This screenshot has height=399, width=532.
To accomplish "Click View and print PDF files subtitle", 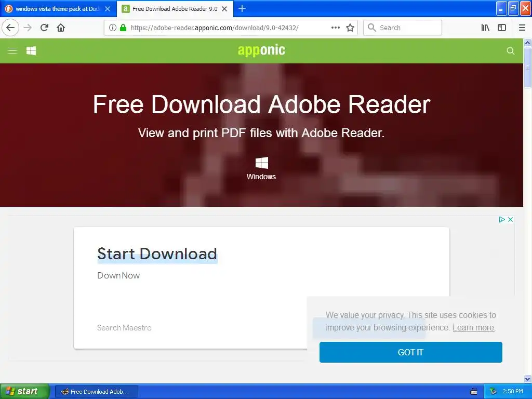I will click(261, 133).
